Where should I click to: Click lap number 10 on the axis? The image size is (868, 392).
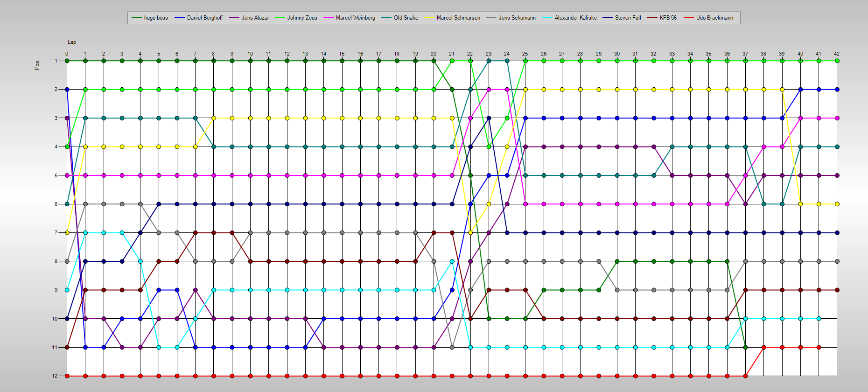[x=250, y=54]
